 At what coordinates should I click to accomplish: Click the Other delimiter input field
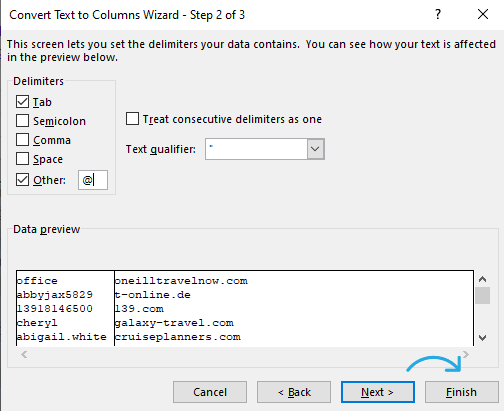click(x=93, y=180)
